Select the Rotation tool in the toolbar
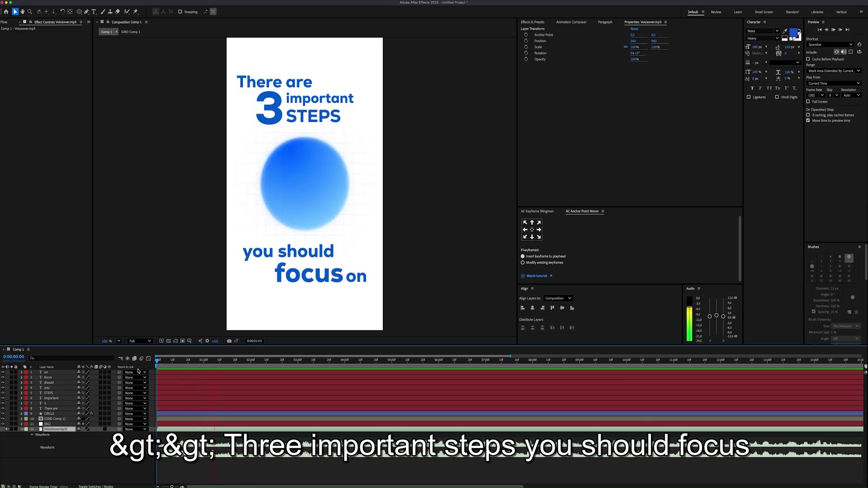Viewport: 868px width, 488px height. (x=62, y=12)
